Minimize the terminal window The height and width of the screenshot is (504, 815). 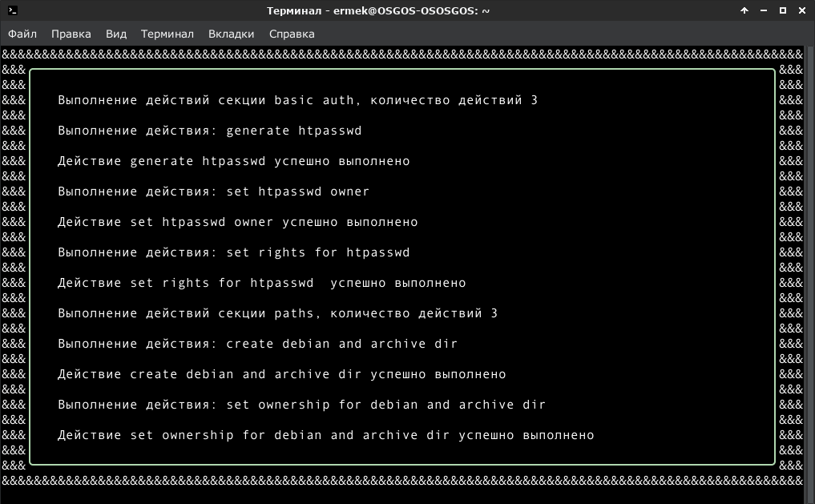coord(764,10)
